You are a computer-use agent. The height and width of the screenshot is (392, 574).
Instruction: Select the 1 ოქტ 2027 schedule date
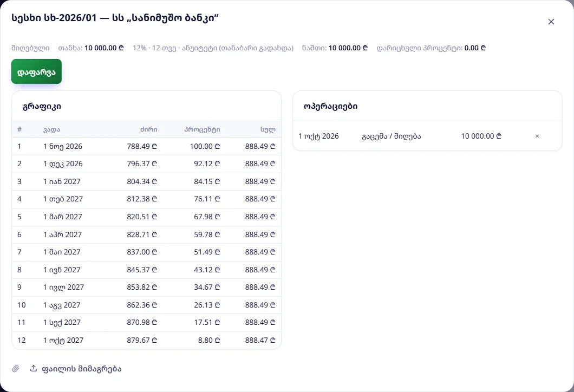[x=63, y=341]
